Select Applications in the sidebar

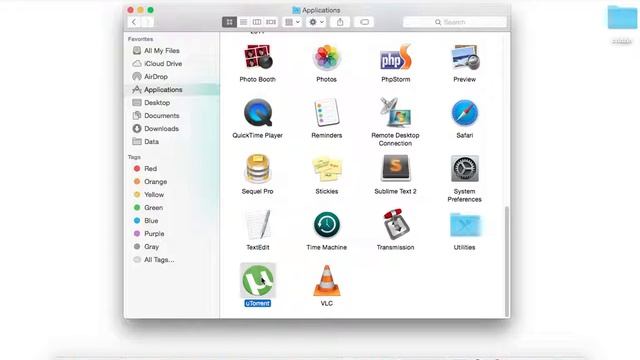171,89
